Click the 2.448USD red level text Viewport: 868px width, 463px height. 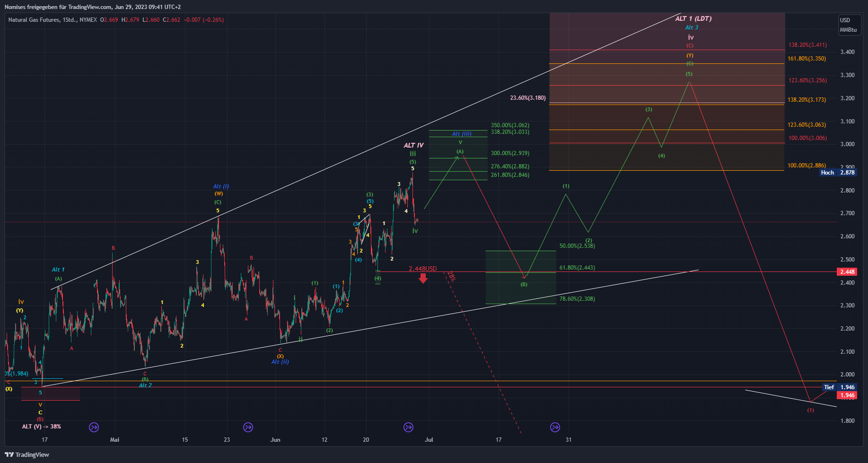[423, 269]
